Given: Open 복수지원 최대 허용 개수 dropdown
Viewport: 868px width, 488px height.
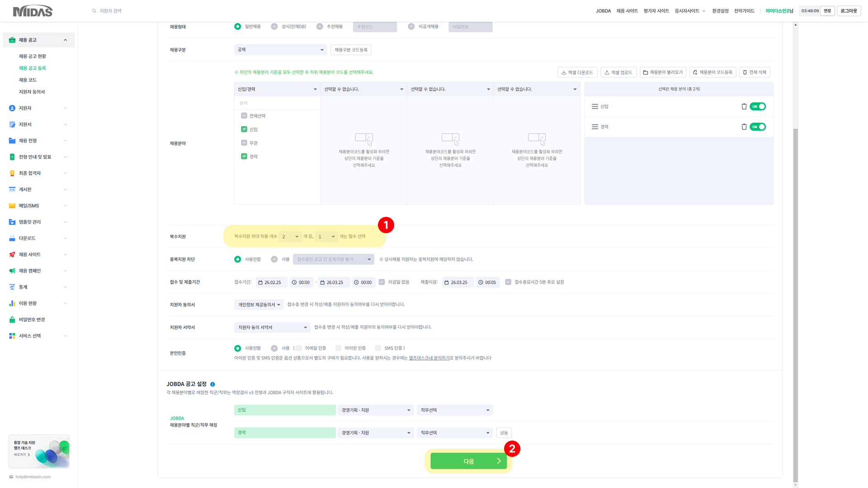Looking at the screenshot, I should 290,237.
